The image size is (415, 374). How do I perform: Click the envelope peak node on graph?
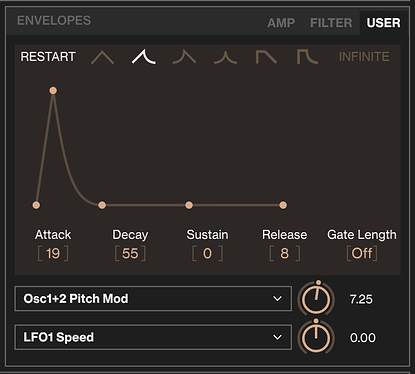[x=53, y=91]
